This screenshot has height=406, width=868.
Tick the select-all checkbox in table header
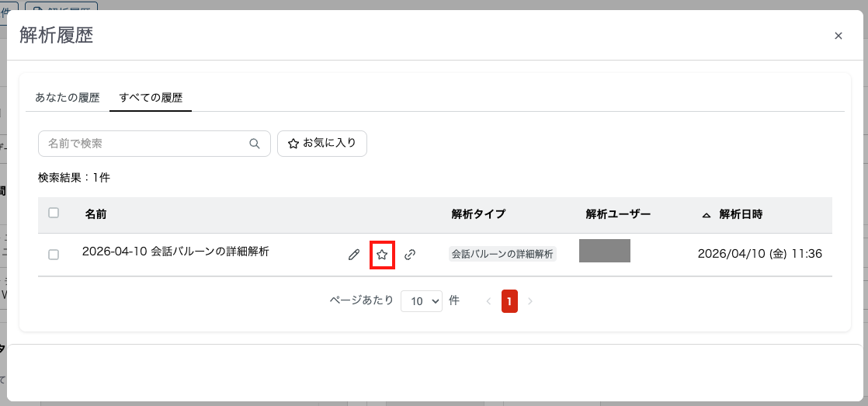point(54,213)
